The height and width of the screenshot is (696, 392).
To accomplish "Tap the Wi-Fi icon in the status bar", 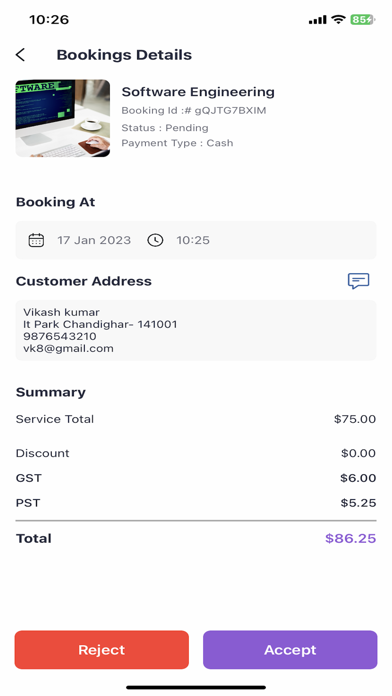I will point(339,20).
